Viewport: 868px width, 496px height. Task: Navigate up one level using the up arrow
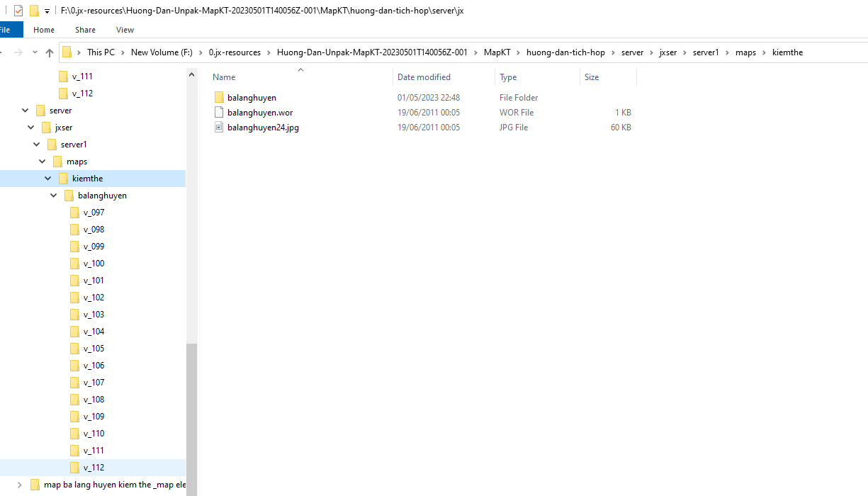[x=49, y=52]
